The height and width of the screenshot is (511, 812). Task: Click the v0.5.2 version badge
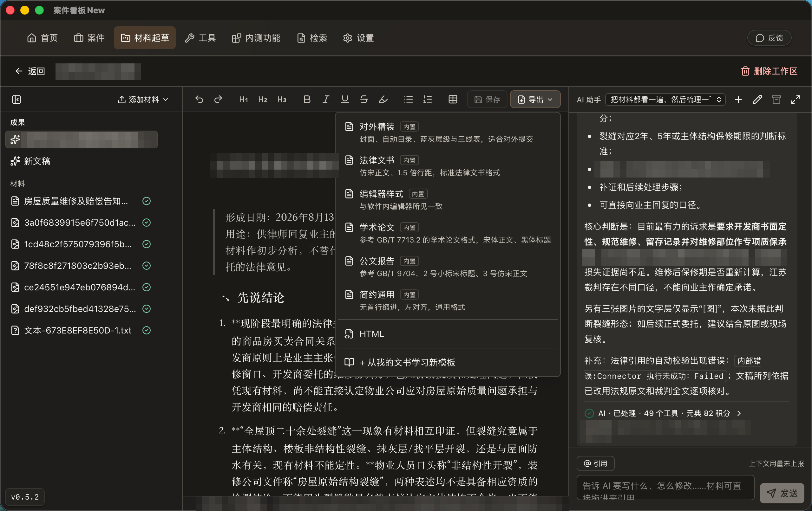[x=25, y=497]
